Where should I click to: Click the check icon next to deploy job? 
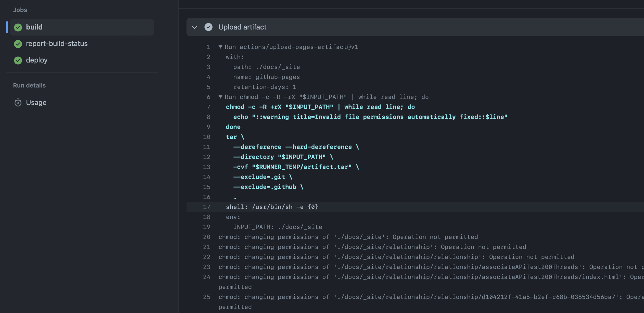(x=18, y=60)
